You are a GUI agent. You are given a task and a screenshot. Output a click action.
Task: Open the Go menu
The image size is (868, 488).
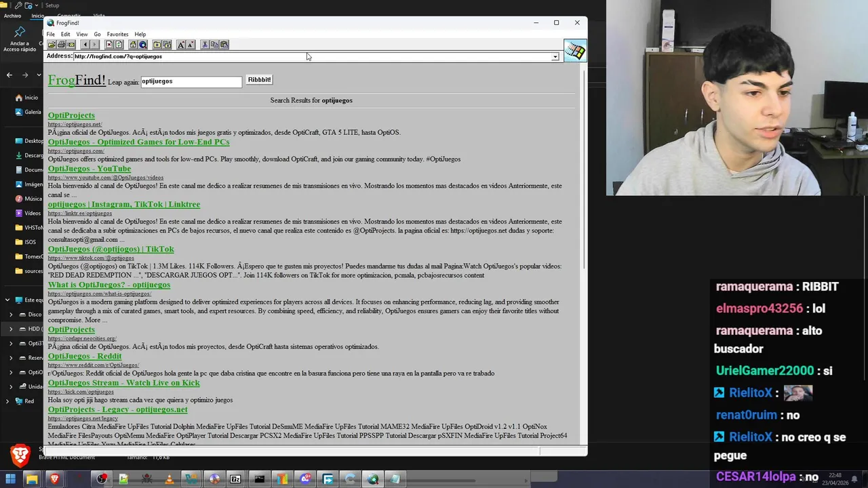pos(97,34)
